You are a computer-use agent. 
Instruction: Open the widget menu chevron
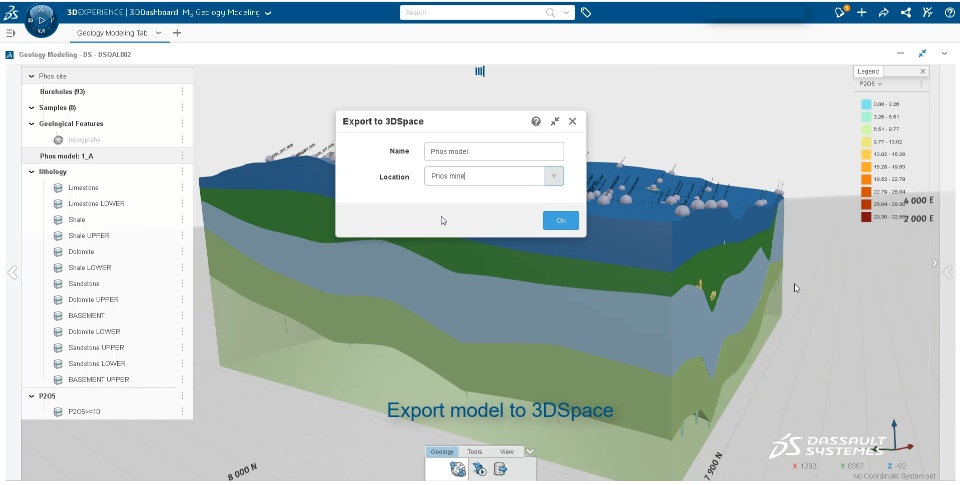pyautogui.click(x=945, y=53)
